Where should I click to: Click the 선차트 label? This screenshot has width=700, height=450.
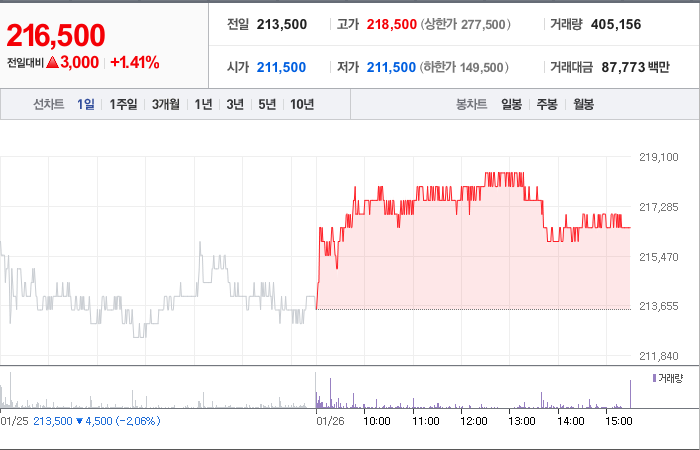pyautogui.click(x=49, y=104)
